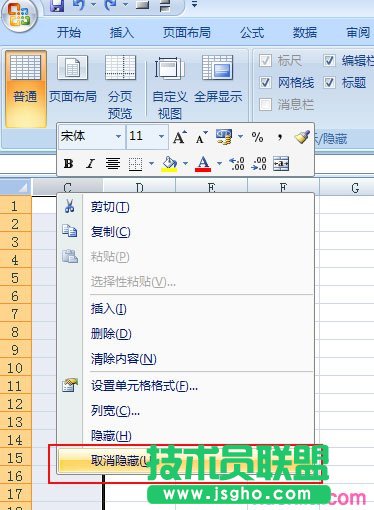
Task: Open the font size 11 dropdown
Action: (x=161, y=137)
